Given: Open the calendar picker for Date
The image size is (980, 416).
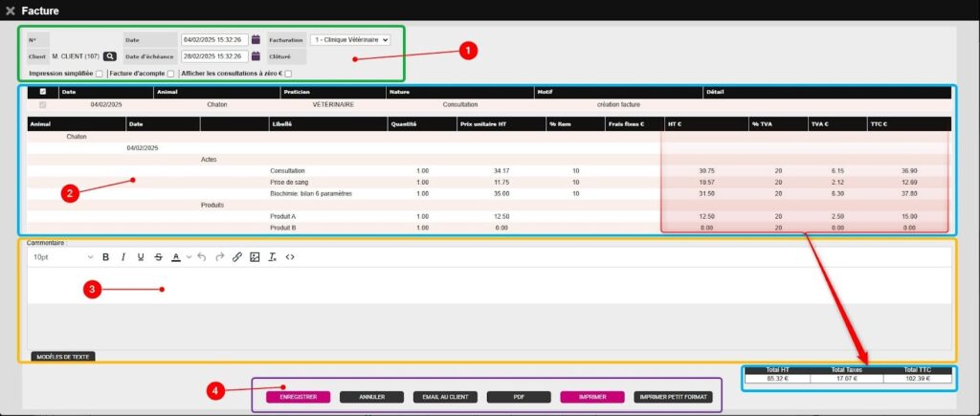Looking at the screenshot, I should click(x=256, y=40).
